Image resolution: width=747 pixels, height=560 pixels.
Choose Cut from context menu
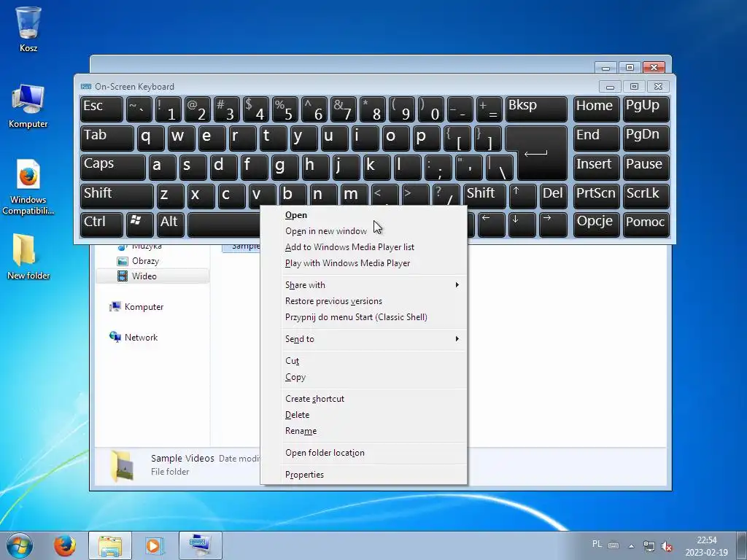click(374, 361)
